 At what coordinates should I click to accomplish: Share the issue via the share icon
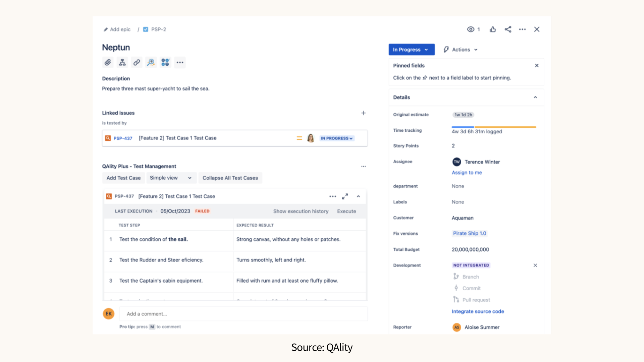pos(508,29)
